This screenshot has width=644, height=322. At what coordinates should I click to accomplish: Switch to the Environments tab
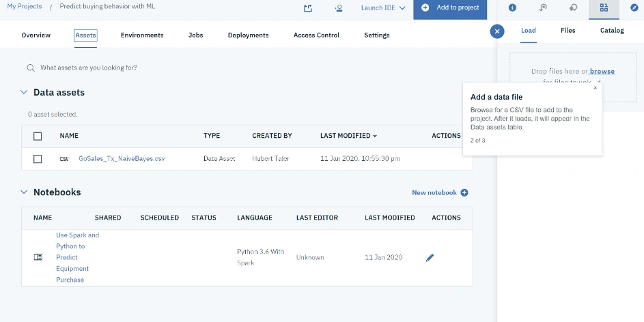pos(142,35)
